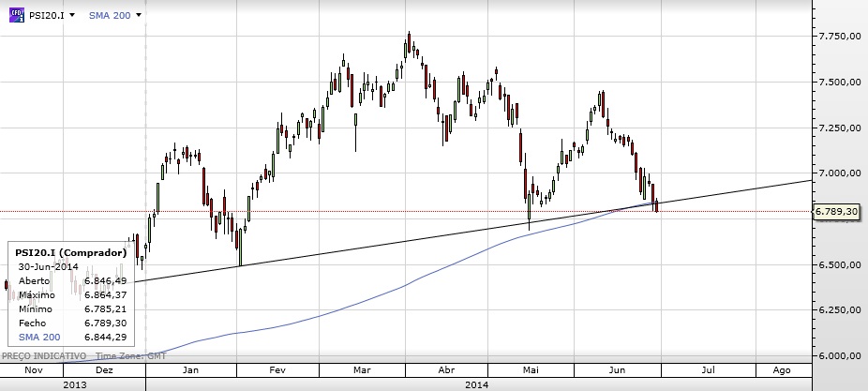Click the 7.500,00 price axis label
Viewport: 868px width, 391px height.
839,82
